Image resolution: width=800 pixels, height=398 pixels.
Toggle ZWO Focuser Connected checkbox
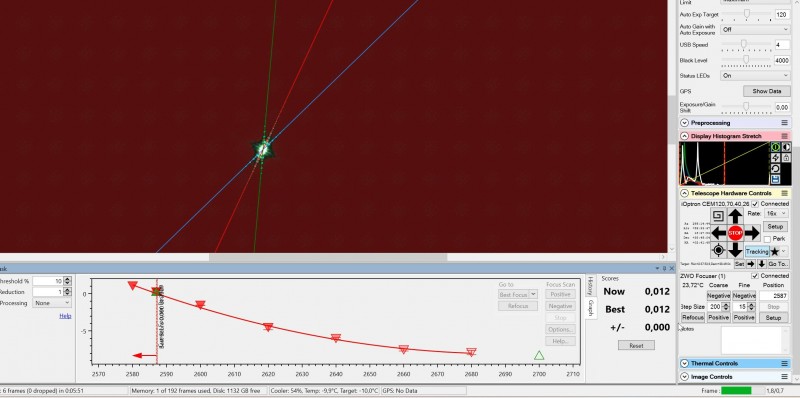(x=755, y=276)
